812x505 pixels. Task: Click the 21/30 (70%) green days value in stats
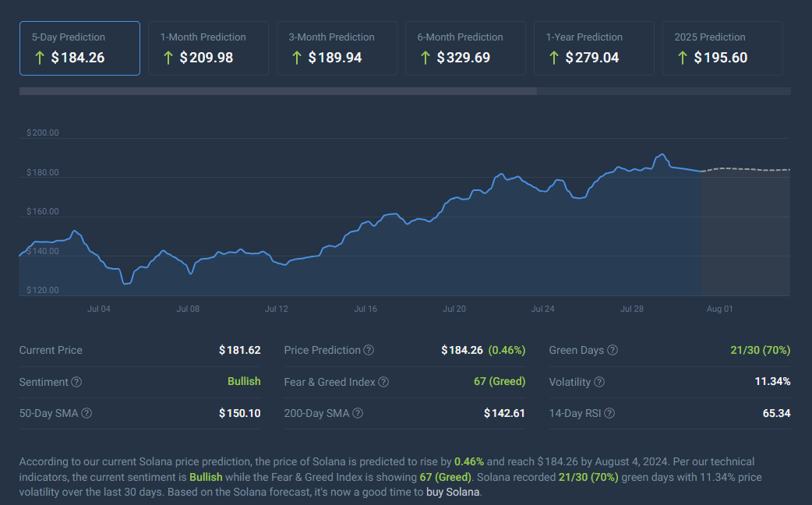[x=761, y=350]
